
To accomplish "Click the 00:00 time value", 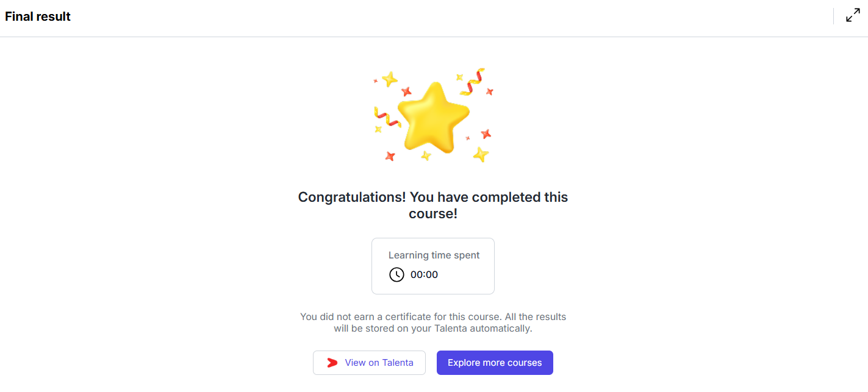I will click(x=424, y=274).
